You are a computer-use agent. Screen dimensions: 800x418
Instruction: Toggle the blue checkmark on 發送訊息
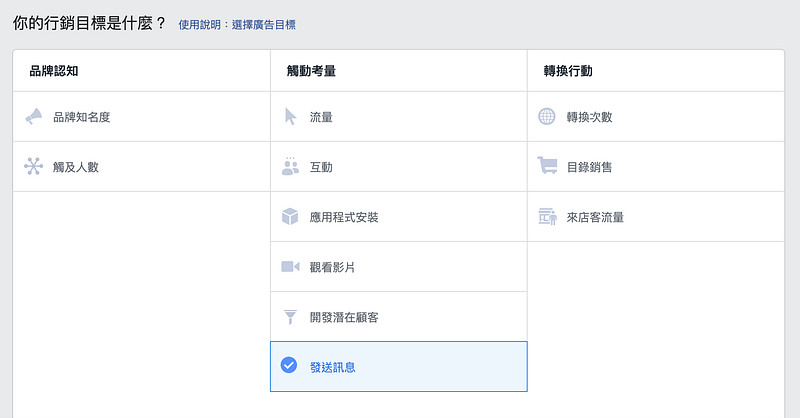(289, 365)
